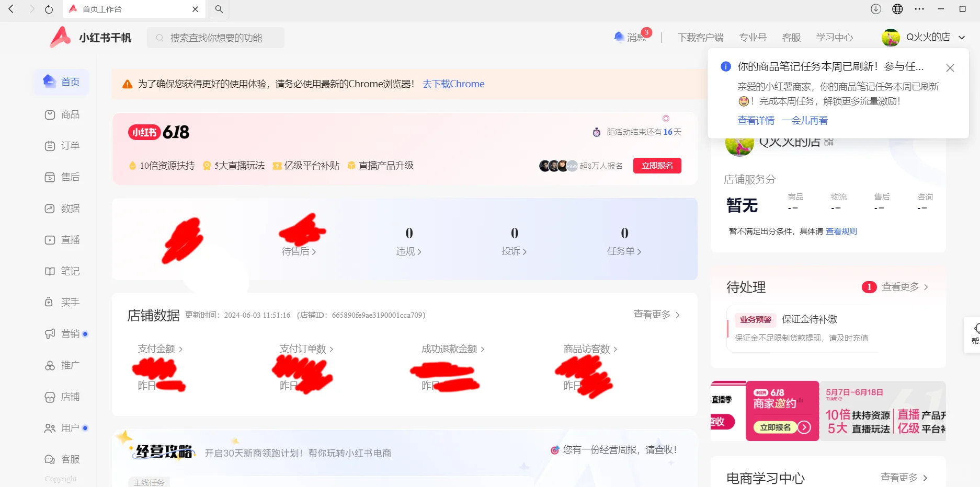Open the 营销 section in the sidebar

tap(68, 333)
